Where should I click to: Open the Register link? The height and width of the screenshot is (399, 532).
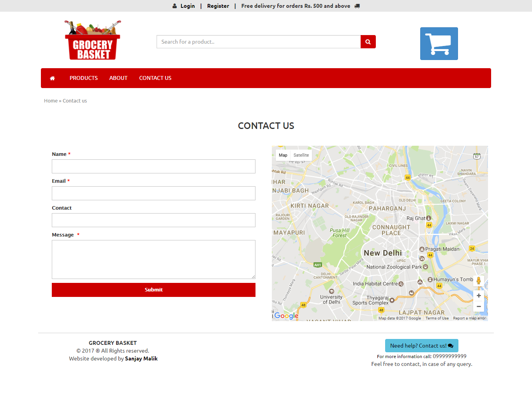(x=218, y=6)
